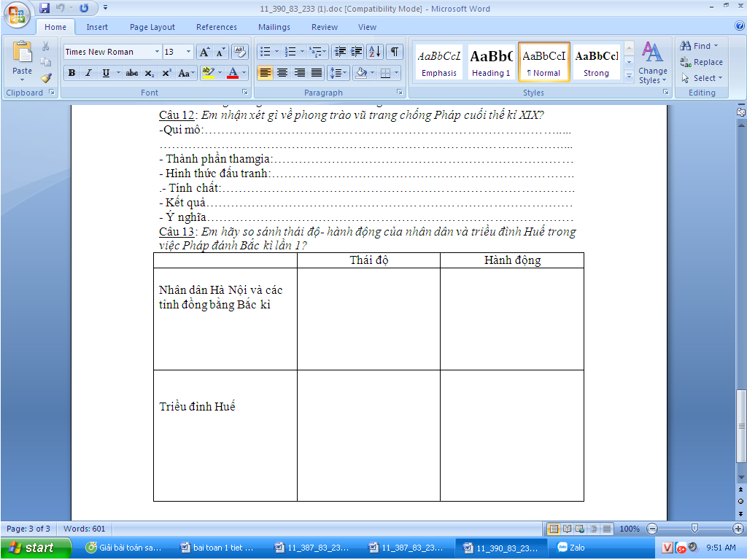Apply subscript formatting
Screen dimensions: 747x560
(x=149, y=73)
